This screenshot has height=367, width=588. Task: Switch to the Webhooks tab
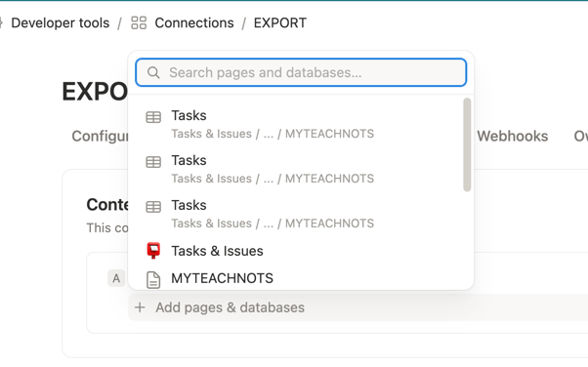[x=512, y=136]
